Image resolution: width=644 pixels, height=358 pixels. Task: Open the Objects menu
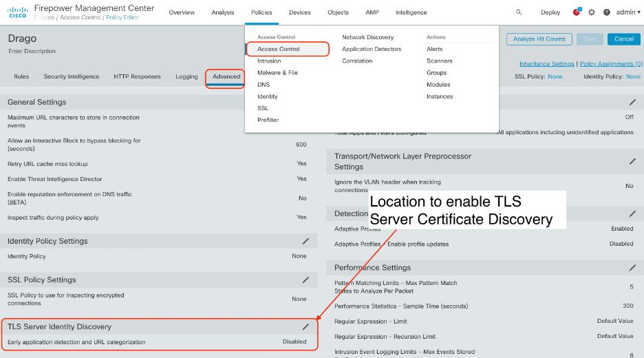click(338, 12)
